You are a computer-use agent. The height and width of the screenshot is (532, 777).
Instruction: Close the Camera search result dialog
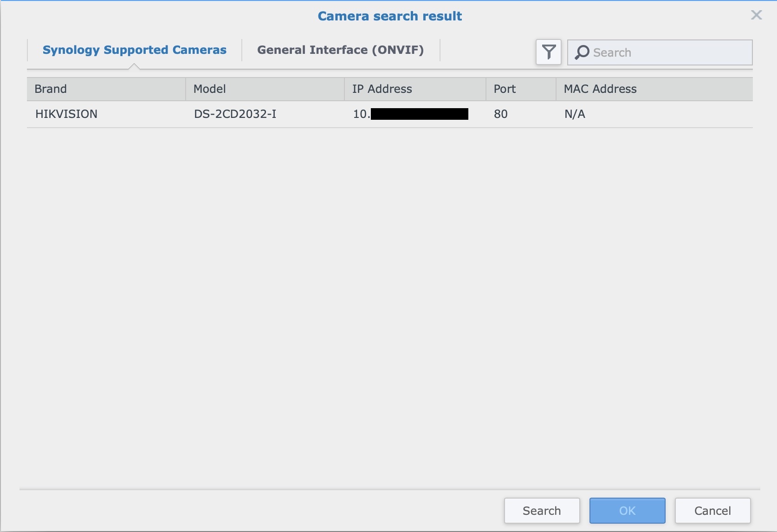click(x=756, y=15)
